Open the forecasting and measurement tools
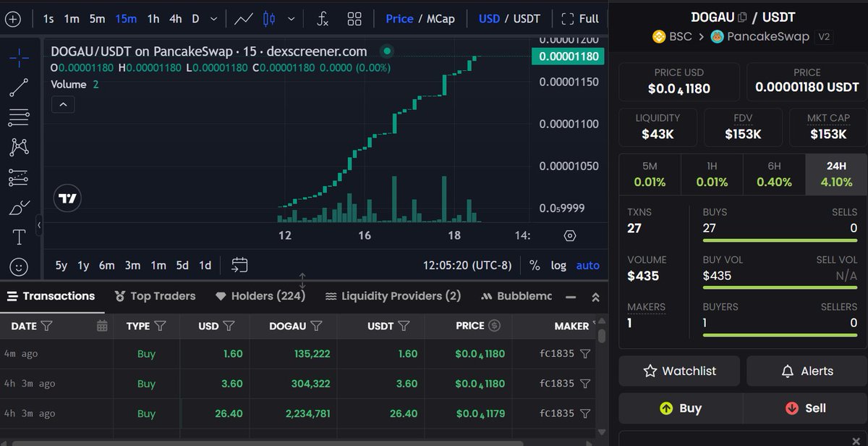 tap(19, 177)
